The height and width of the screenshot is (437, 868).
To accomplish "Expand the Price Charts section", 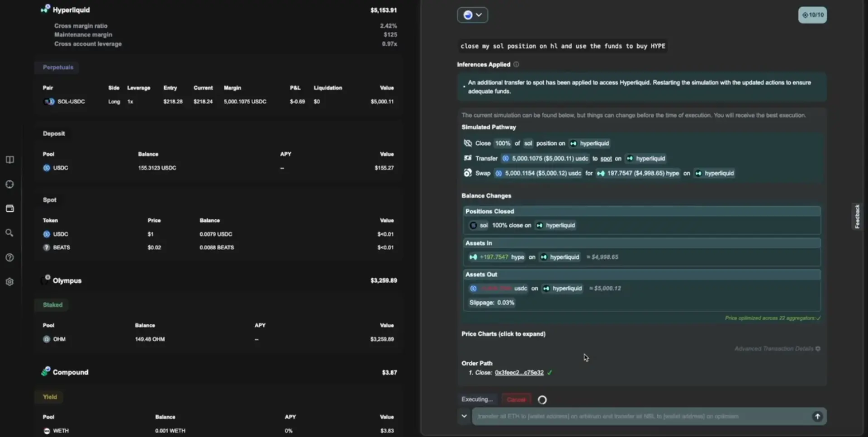I will [x=503, y=334].
